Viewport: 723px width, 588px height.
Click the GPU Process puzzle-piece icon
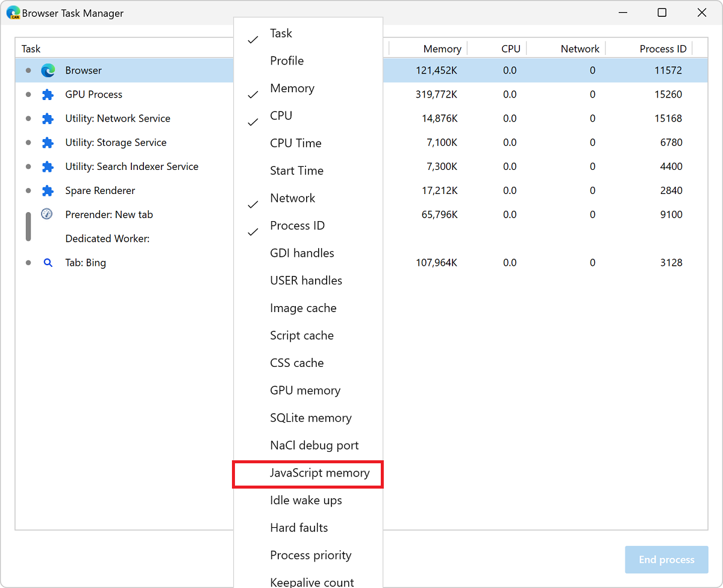click(48, 94)
